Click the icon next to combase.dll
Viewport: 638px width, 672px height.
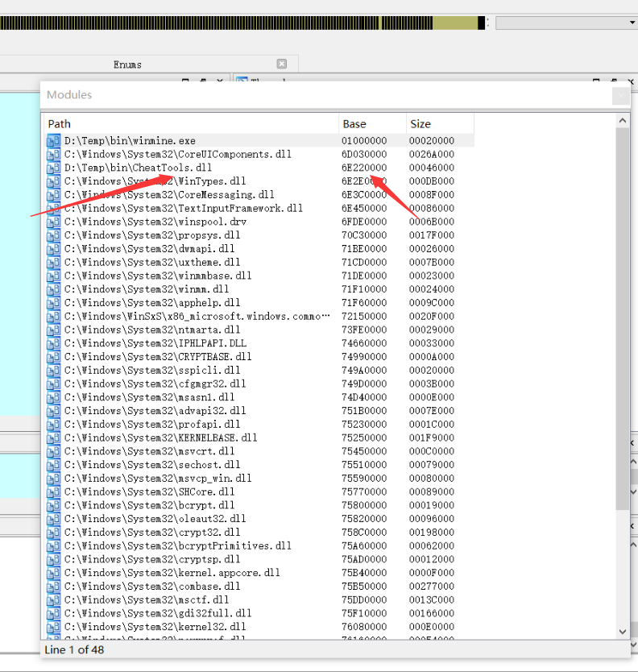pyautogui.click(x=54, y=586)
